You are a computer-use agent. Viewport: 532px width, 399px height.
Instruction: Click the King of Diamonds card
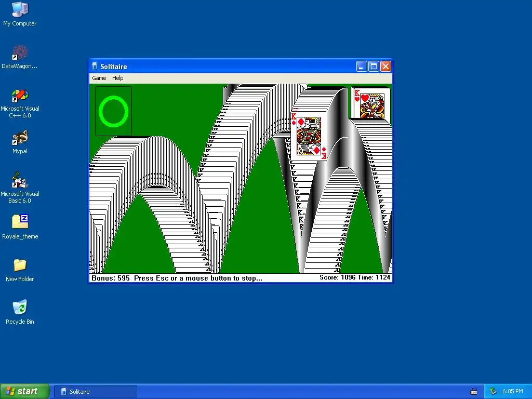coord(309,137)
